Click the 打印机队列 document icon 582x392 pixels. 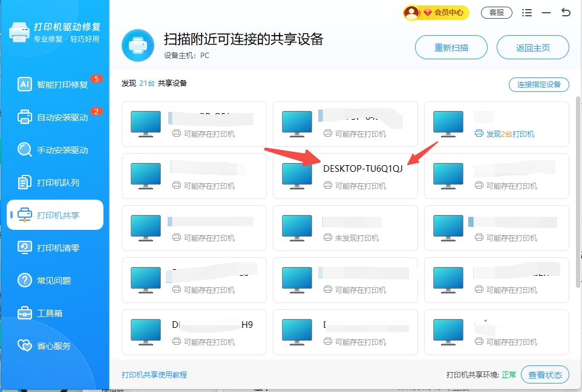(25, 183)
